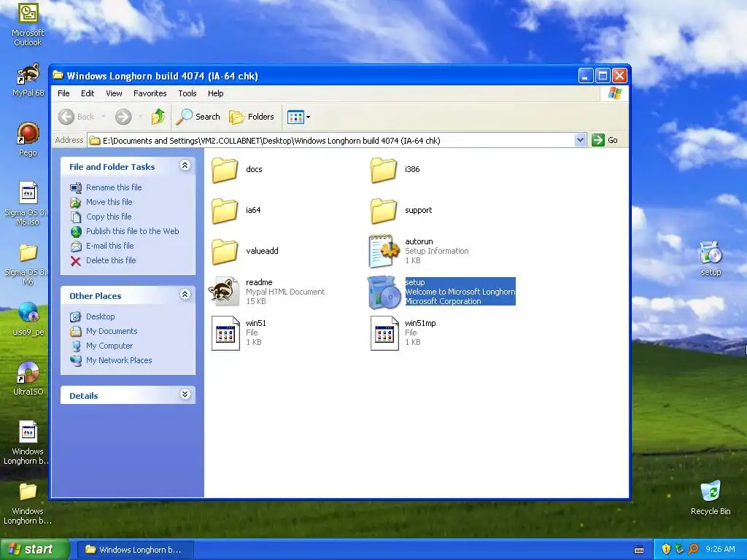Go to Desktop in Other Places
Viewport: 747px width, 560px height.
100,316
